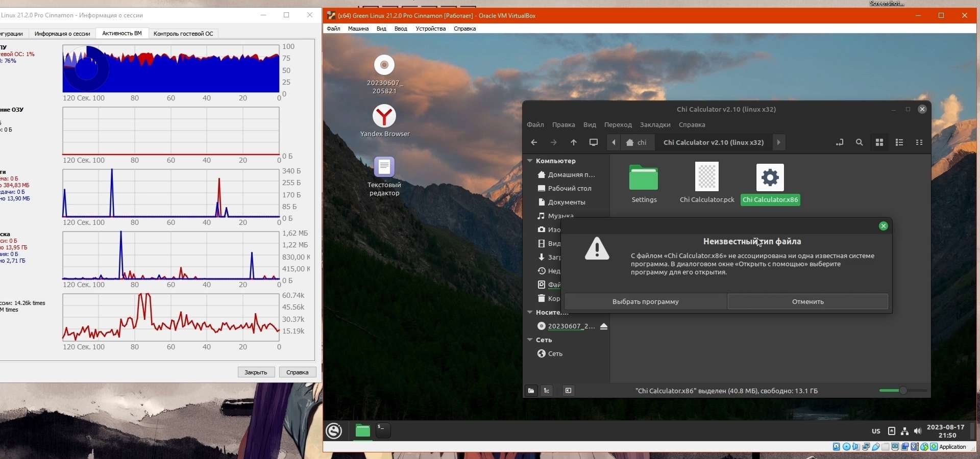
Task: Click the US keyboard layout indicator
Action: click(x=876, y=431)
